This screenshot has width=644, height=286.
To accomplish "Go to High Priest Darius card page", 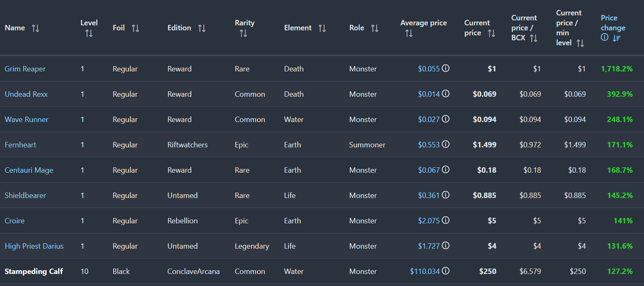I will click(34, 246).
